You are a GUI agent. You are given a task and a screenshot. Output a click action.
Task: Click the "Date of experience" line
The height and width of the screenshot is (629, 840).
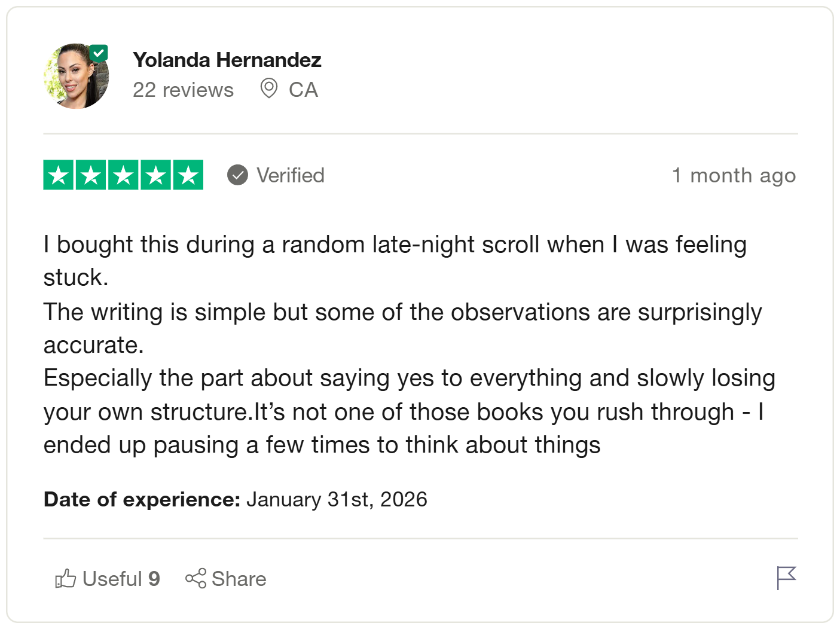pos(236,499)
